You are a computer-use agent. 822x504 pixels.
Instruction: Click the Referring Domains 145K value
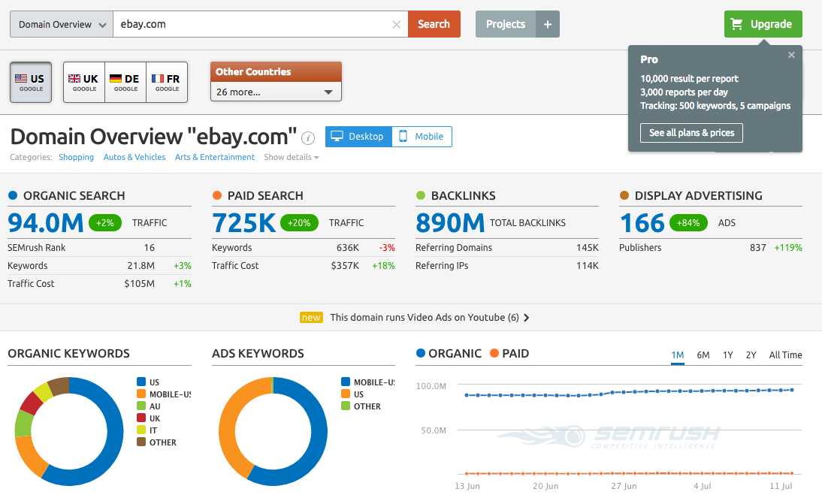tap(587, 248)
